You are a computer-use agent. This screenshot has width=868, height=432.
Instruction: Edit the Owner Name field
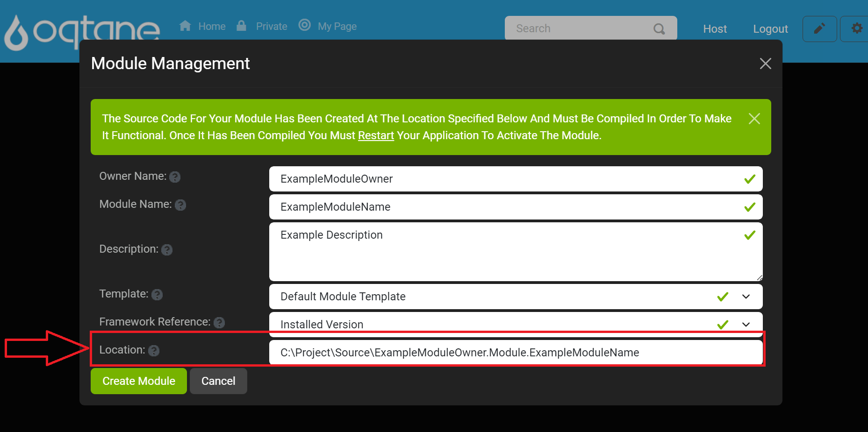[x=516, y=179]
